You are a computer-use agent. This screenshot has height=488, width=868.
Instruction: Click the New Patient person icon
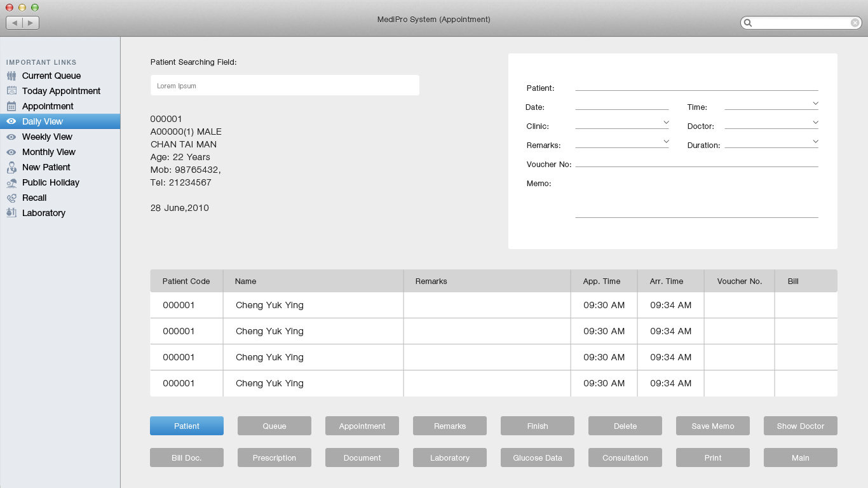[11, 167]
